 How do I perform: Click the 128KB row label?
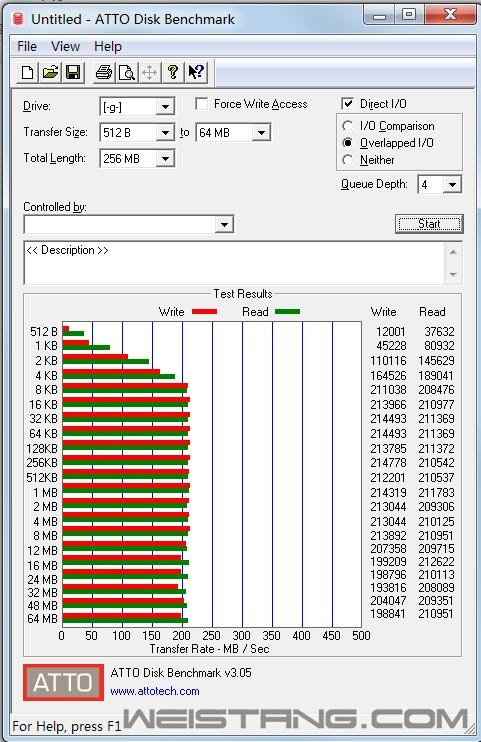pos(42,448)
